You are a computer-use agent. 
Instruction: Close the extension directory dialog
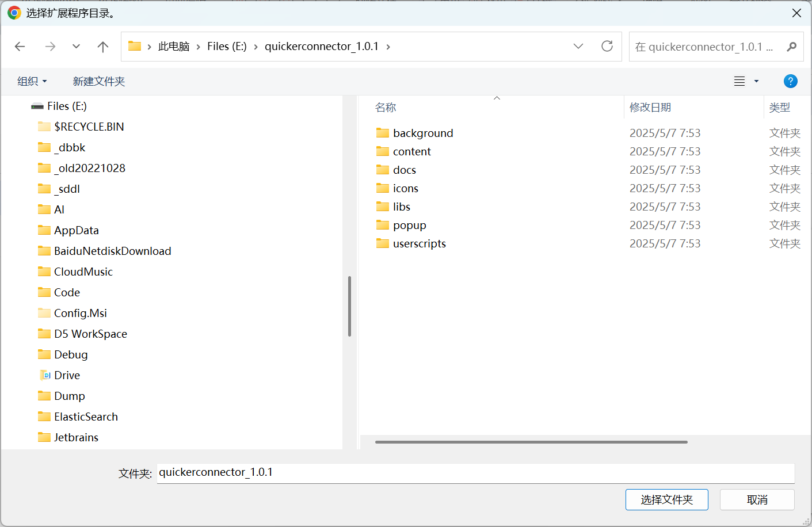796,13
